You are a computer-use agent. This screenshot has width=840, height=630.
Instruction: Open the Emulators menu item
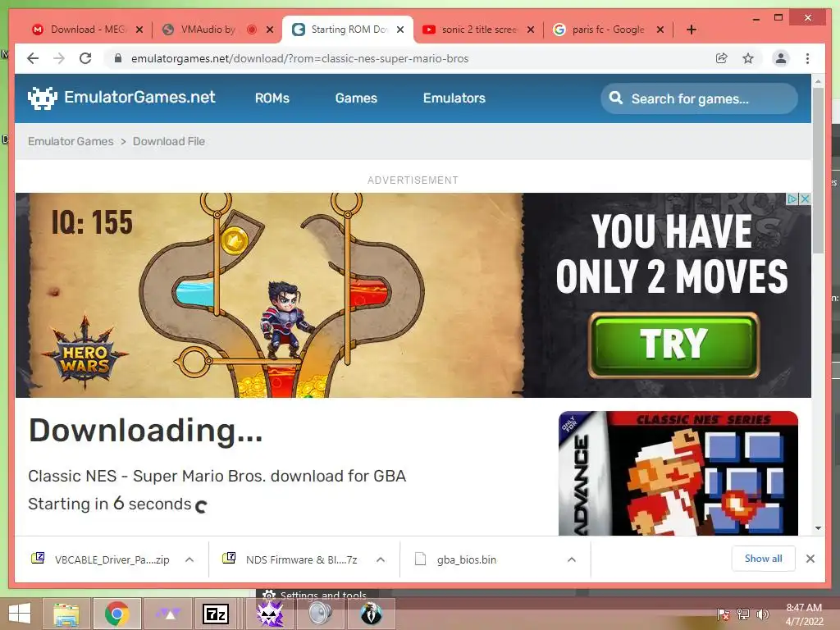(x=454, y=98)
